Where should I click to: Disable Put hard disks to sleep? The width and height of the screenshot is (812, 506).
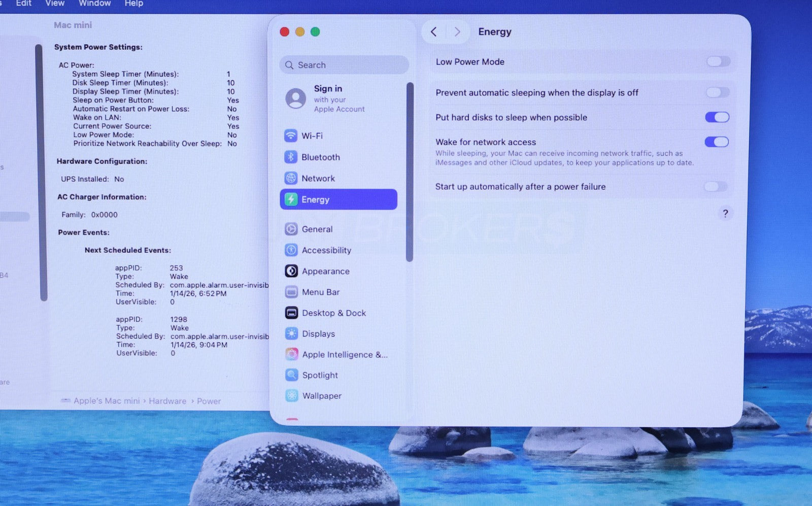click(717, 117)
